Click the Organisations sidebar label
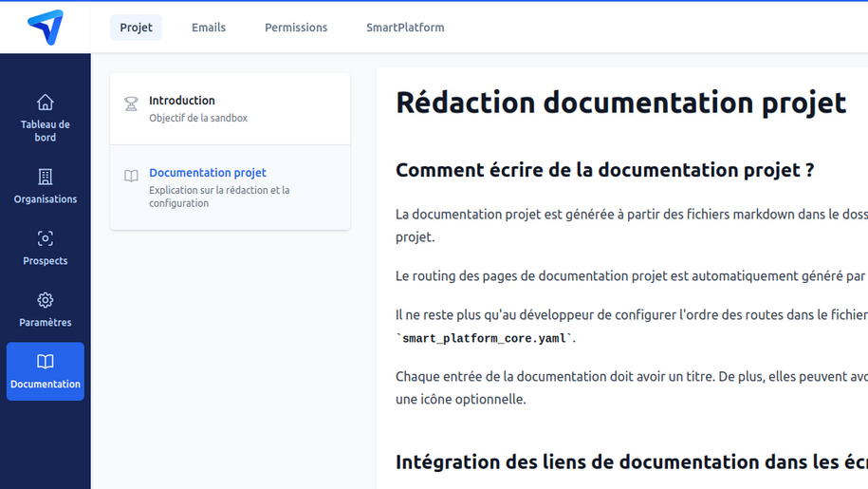The height and width of the screenshot is (489, 868). pos(46,199)
